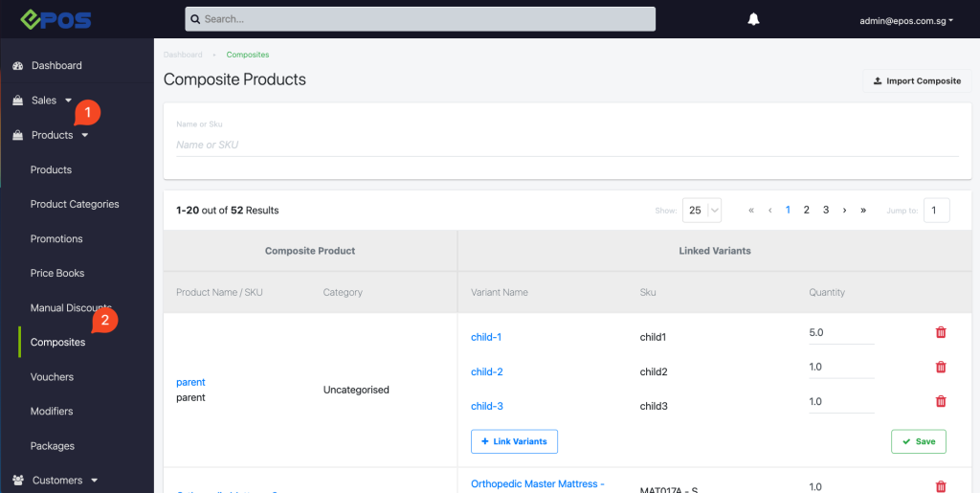This screenshot has width=980, height=493.
Task: Click the EPOS logo
Action: tap(55, 19)
